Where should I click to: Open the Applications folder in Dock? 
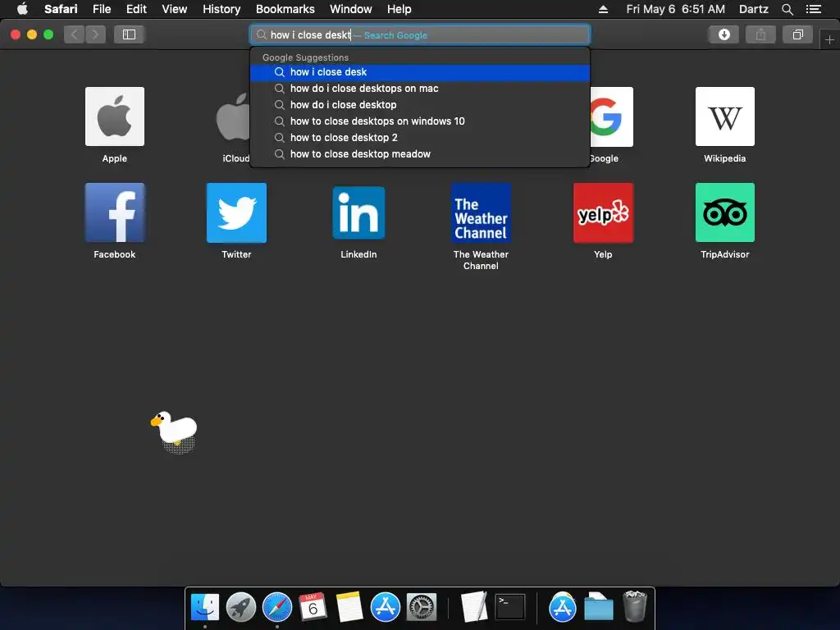coord(562,607)
